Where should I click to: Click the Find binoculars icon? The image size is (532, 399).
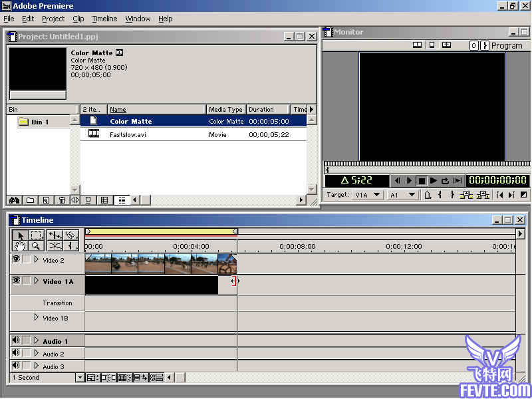[x=14, y=200]
